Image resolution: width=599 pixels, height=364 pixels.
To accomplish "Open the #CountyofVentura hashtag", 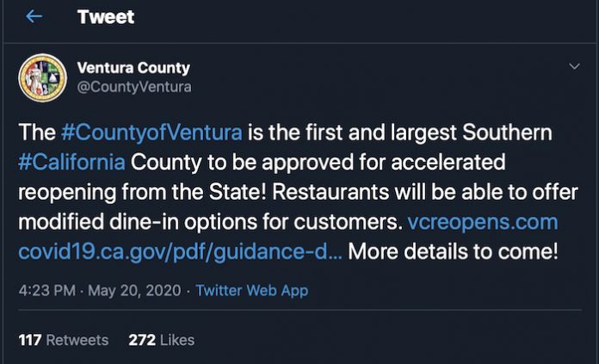I will tap(151, 133).
